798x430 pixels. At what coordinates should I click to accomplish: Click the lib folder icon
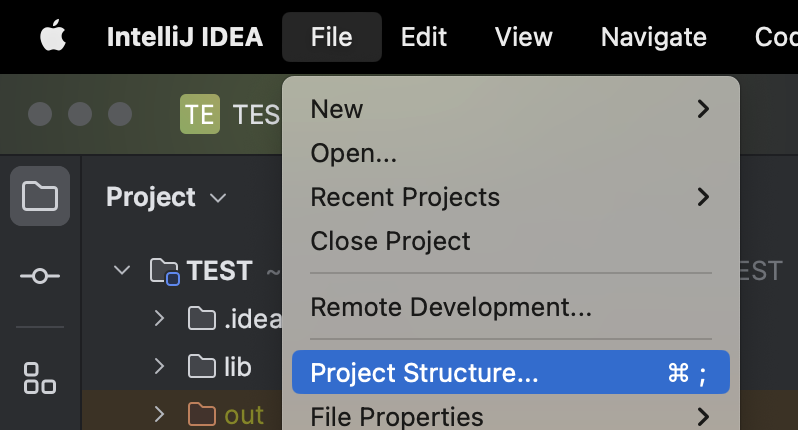pos(202,367)
